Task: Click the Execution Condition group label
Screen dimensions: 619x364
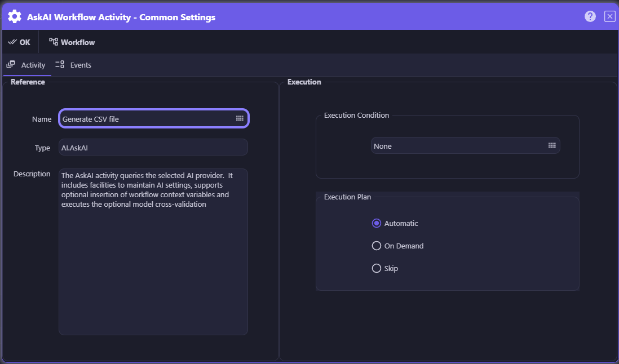Action: point(356,115)
